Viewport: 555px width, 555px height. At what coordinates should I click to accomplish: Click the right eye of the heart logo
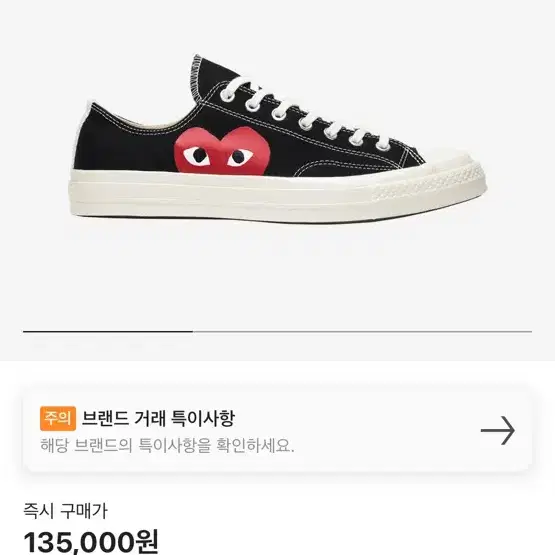click(240, 157)
